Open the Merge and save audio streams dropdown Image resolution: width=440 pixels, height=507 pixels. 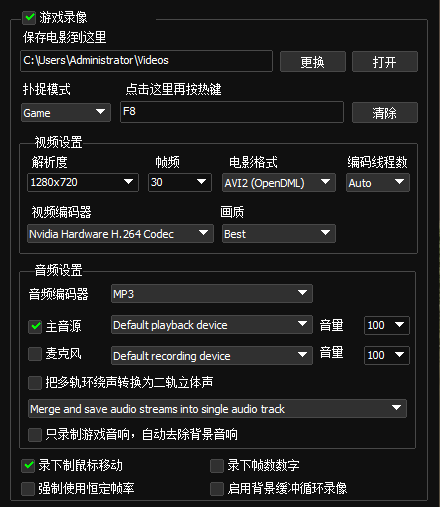(x=217, y=408)
